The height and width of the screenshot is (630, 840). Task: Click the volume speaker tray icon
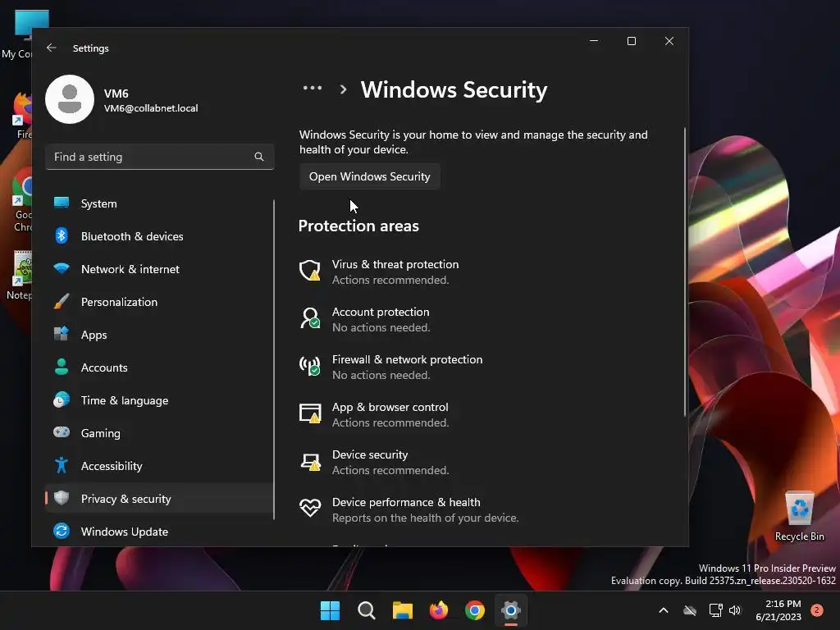coord(735,610)
